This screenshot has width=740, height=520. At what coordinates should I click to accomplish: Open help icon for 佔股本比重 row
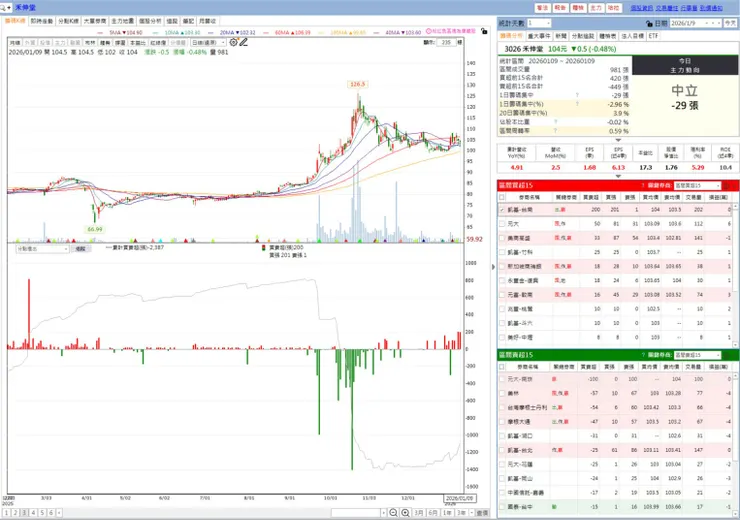click(x=555, y=122)
